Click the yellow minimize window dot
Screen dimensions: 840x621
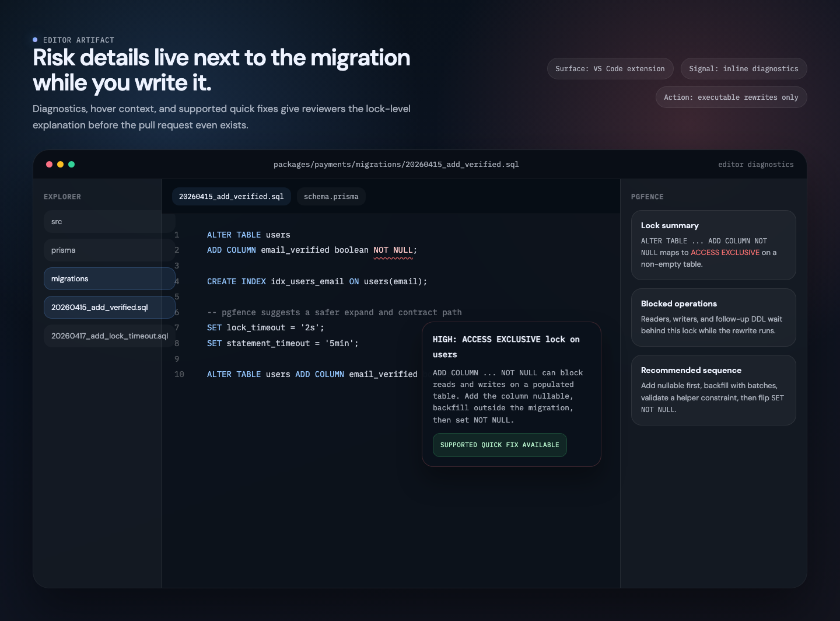click(x=60, y=165)
